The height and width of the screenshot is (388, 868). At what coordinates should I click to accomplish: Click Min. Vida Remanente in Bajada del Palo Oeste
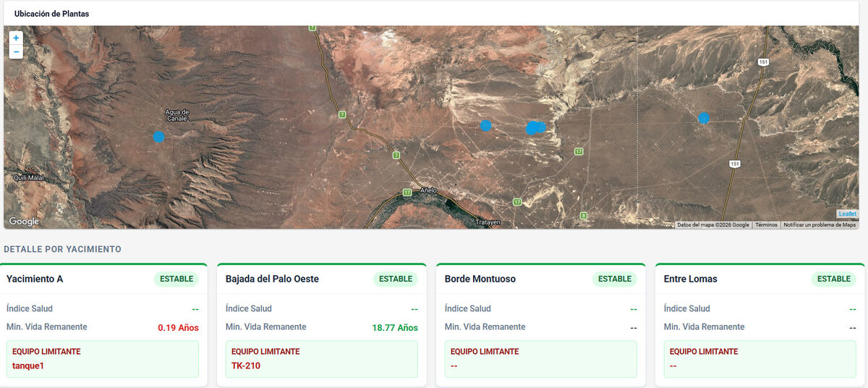[266, 327]
